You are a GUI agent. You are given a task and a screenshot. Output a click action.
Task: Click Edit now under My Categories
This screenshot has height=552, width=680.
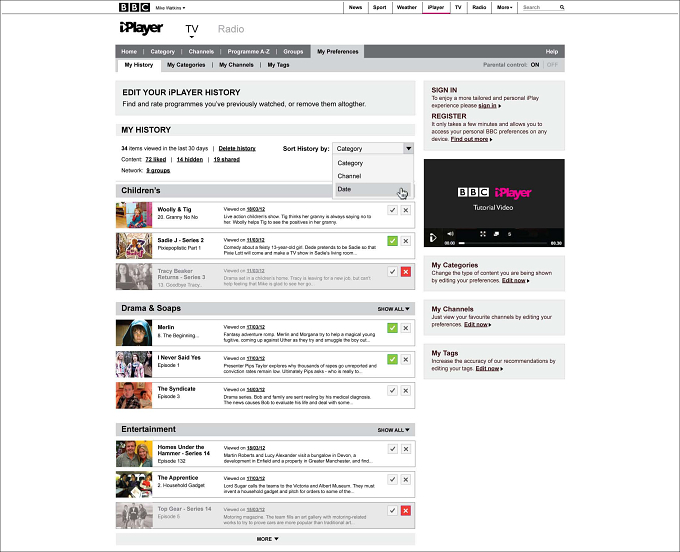[x=514, y=281]
